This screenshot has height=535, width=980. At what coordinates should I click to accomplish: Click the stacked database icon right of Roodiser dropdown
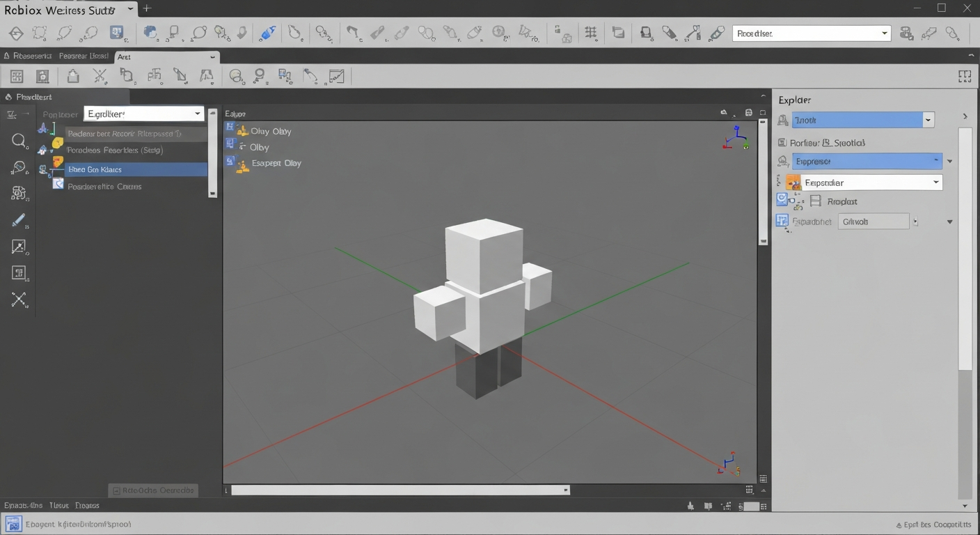pyautogui.click(x=906, y=33)
